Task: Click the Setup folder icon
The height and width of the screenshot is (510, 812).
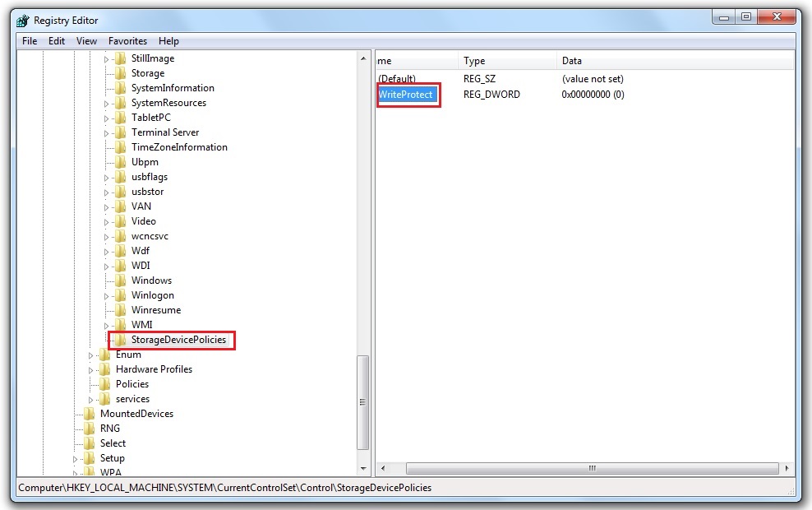Action: (x=89, y=458)
